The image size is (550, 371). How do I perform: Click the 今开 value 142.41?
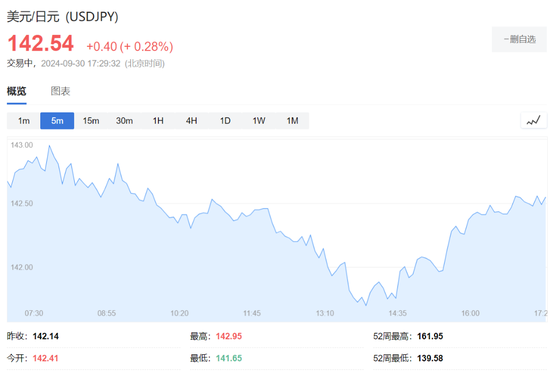click(46, 358)
